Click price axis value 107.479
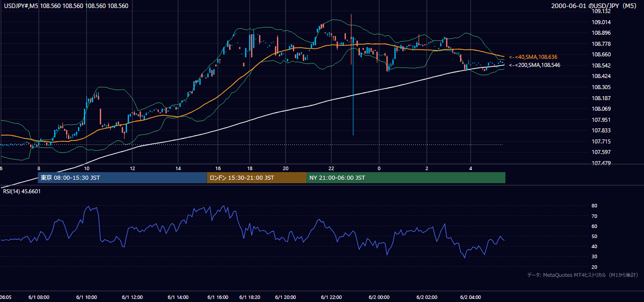The width and height of the screenshot is (644, 302). tap(601, 163)
